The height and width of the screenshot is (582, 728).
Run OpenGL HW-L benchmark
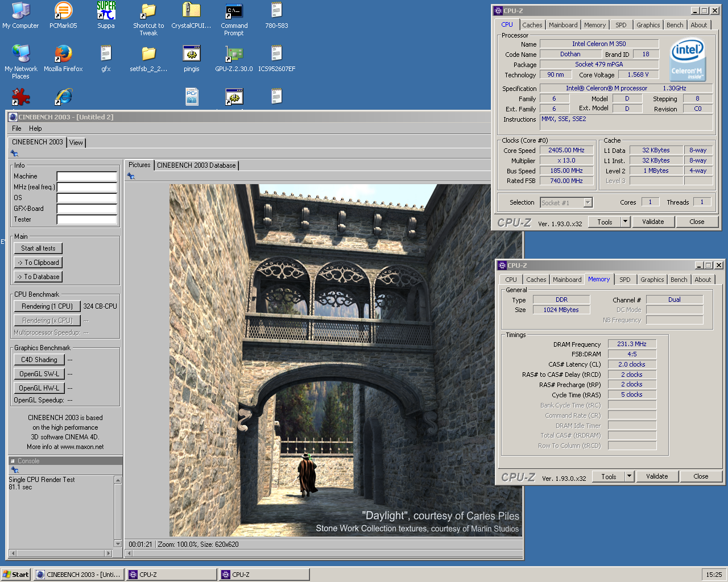click(39, 388)
